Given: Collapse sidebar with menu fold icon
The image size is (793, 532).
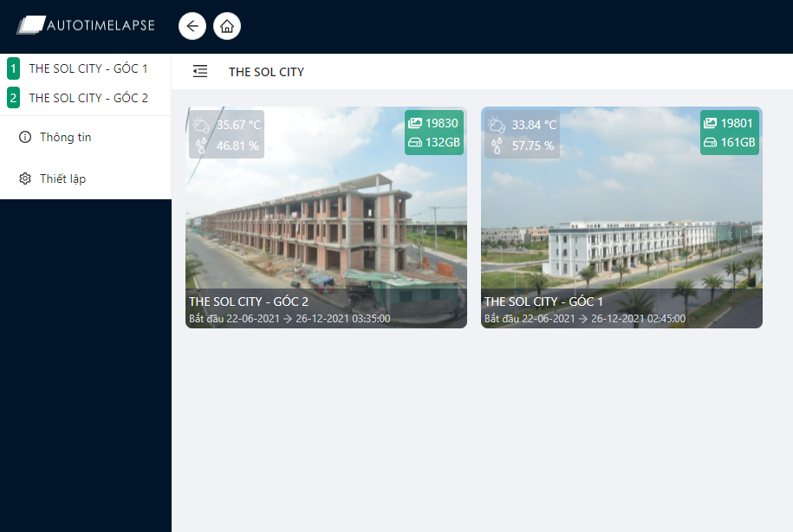Looking at the screenshot, I should tap(200, 71).
